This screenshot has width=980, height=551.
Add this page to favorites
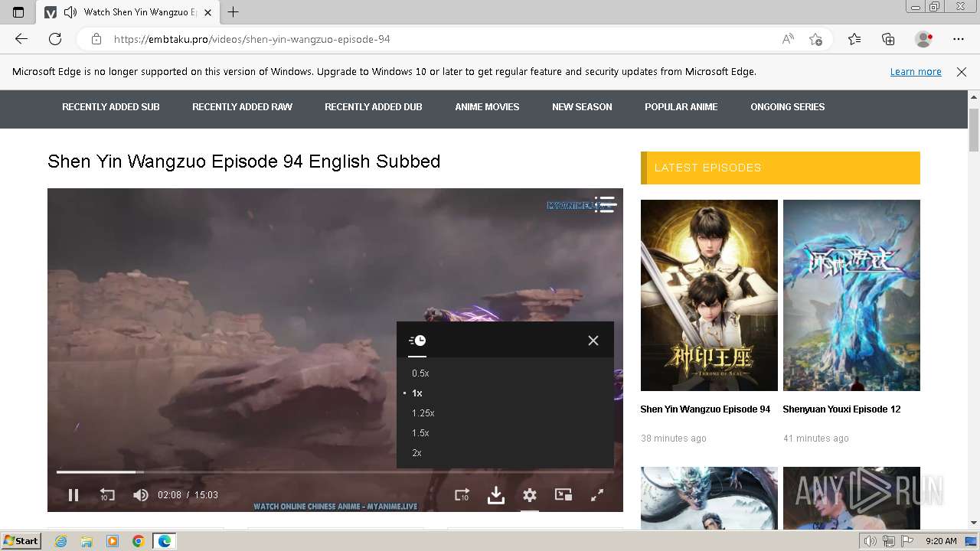point(816,39)
